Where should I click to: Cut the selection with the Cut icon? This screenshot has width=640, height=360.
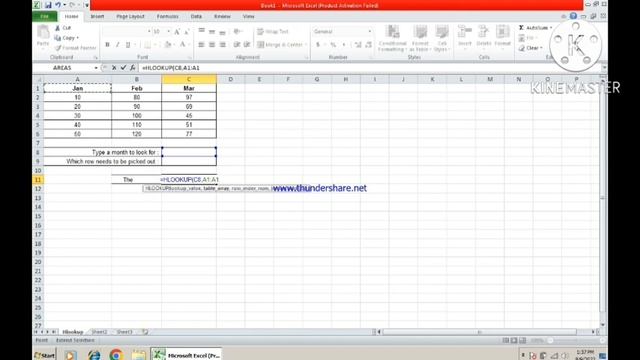tap(63, 28)
